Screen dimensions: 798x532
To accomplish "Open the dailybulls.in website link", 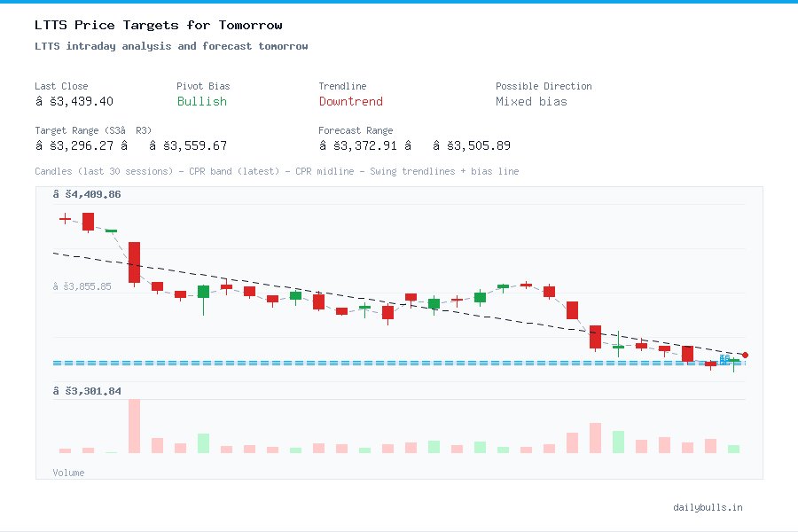I will pyautogui.click(x=708, y=507).
